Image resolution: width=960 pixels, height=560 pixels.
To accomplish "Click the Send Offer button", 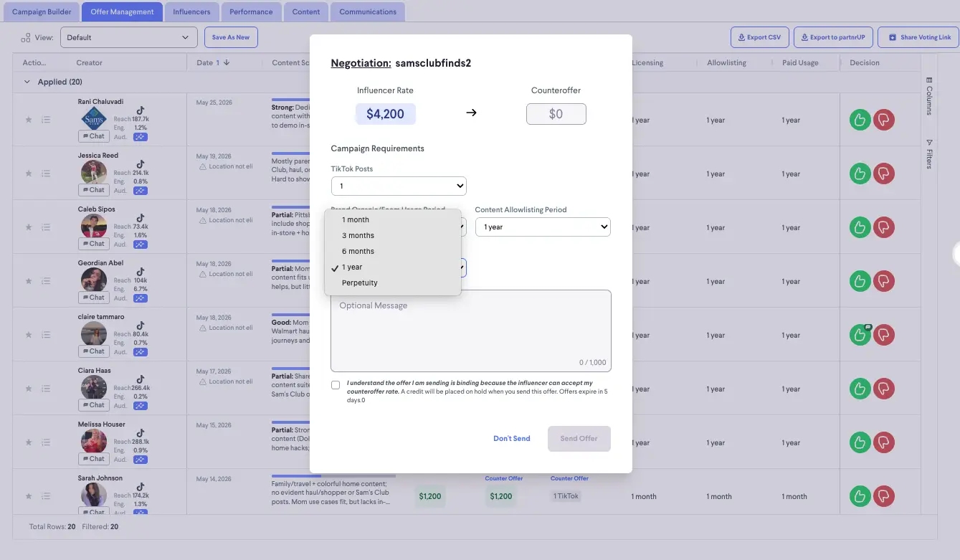I will [x=579, y=438].
